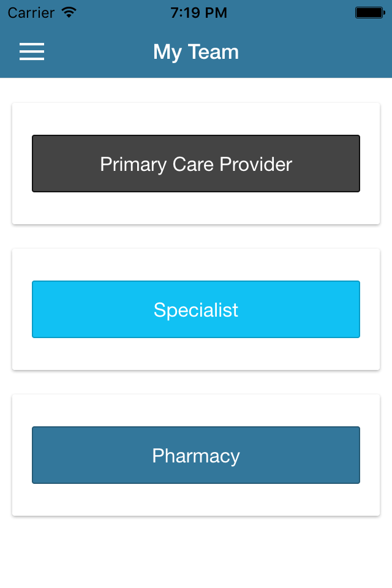Click the wireless indicator next to Carrier
This screenshot has height=588, width=392.
[67, 11]
